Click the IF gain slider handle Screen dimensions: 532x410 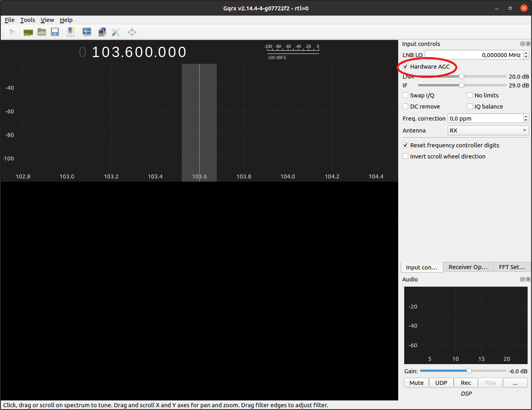pyautogui.click(x=461, y=85)
